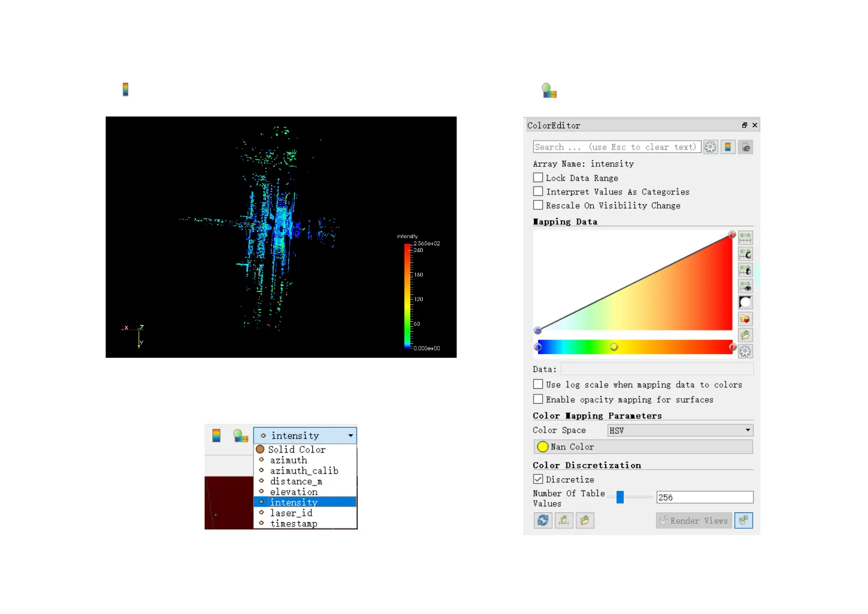
Task: Select timestamp array option
Action: [x=305, y=523]
